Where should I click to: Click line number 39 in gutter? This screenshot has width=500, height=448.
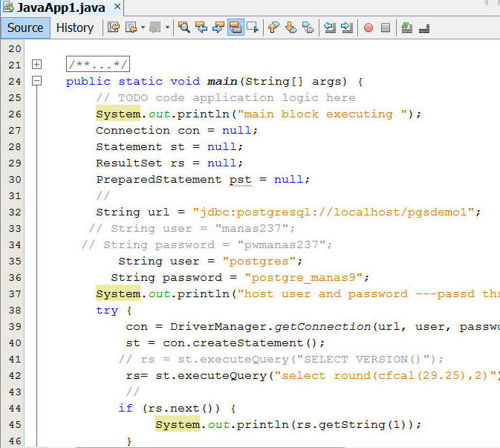click(x=15, y=326)
